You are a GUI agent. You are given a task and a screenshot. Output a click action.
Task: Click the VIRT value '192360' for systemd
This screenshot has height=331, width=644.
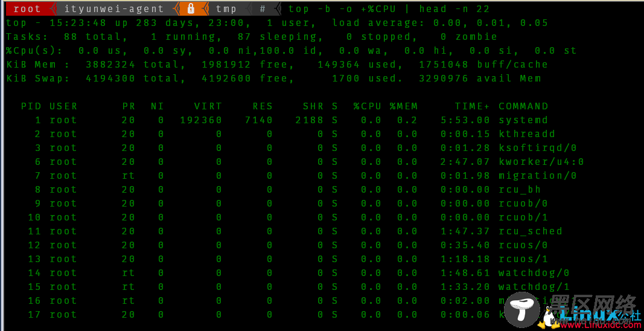coord(201,120)
